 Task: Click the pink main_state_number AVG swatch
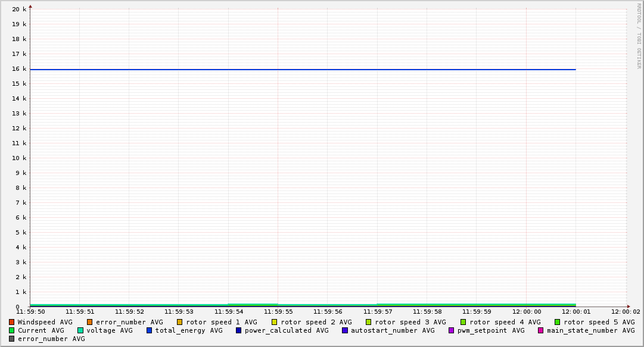pos(541,330)
